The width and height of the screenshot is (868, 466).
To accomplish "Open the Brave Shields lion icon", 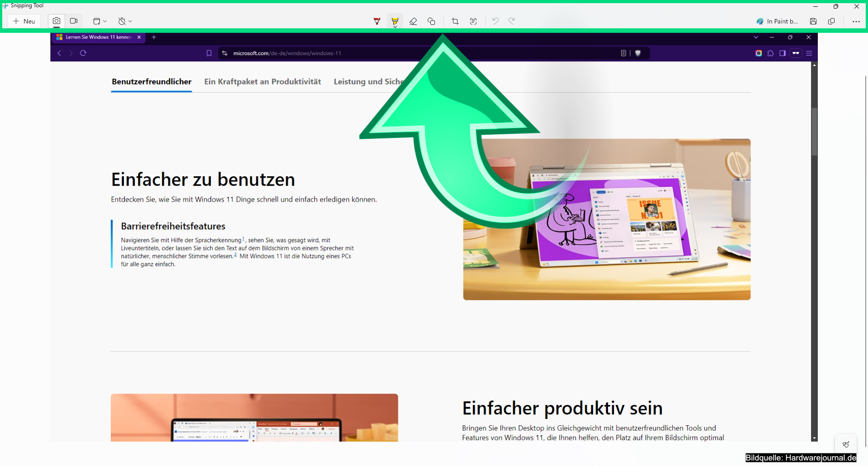I will tap(638, 53).
